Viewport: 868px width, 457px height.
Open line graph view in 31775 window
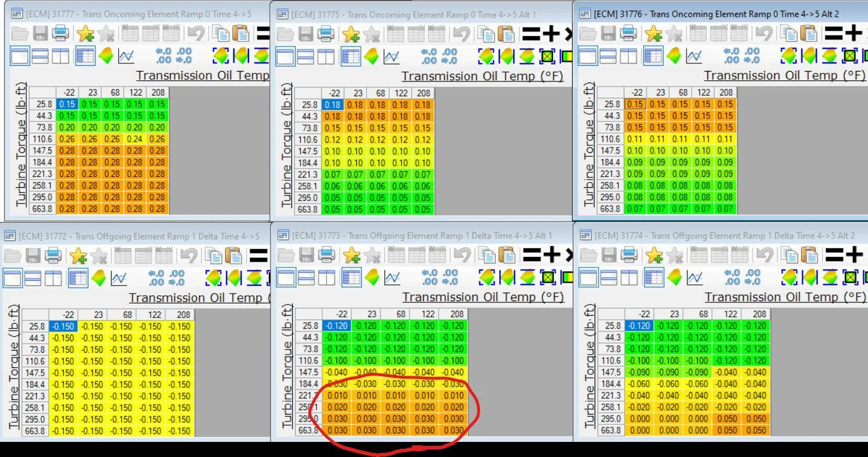click(391, 56)
